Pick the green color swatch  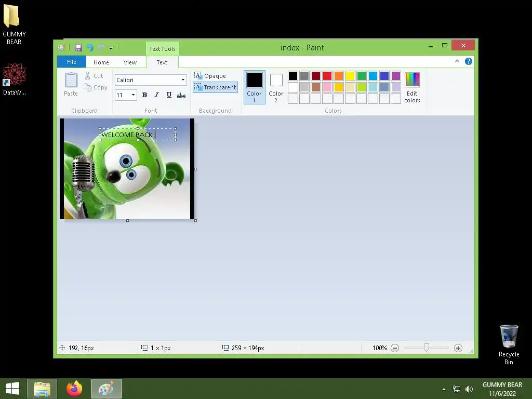click(x=362, y=76)
